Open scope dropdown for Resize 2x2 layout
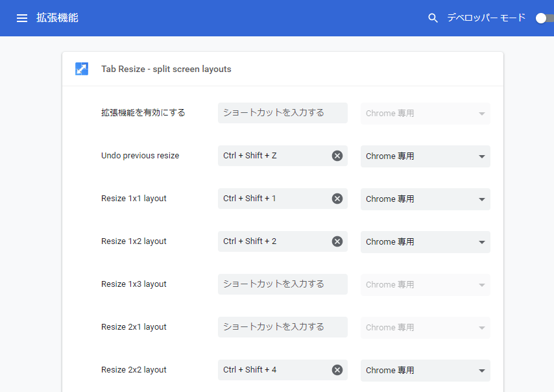 pyautogui.click(x=426, y=371)
